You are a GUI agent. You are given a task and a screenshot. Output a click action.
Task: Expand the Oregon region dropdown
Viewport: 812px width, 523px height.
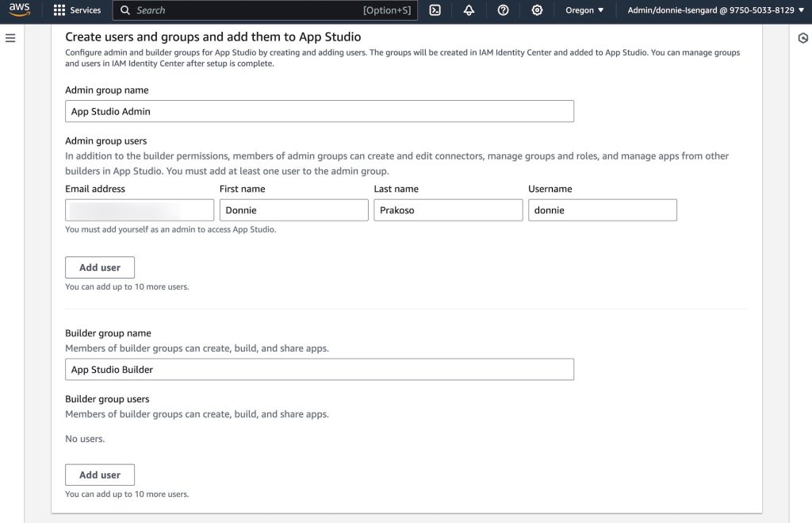click(584, 10)
